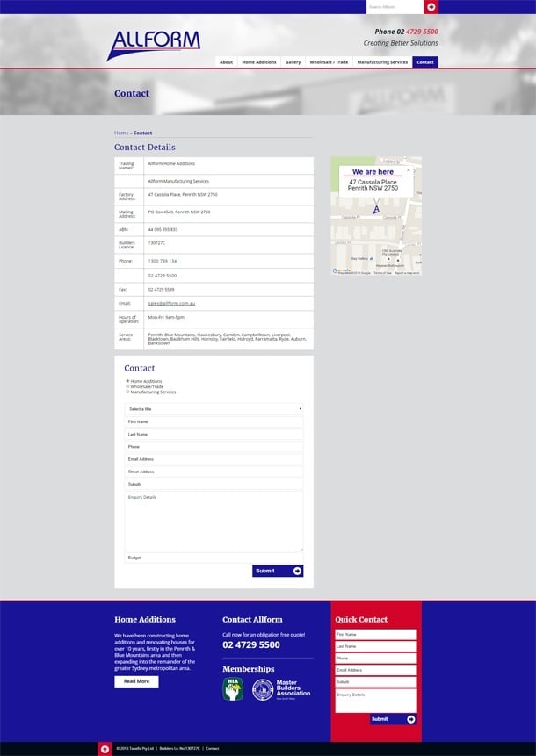This screenshot has height=756, width=536.
Task: Click the Contact link in footer bar
Action: (x=213, y=749)
